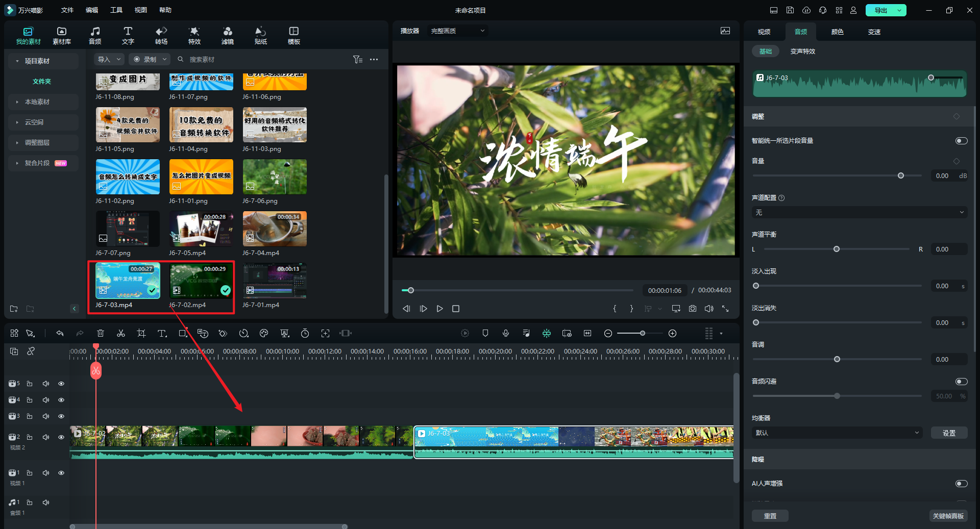Open the Transitions (转场) panel
980x529 pixels.
click(x=161, y=35)
